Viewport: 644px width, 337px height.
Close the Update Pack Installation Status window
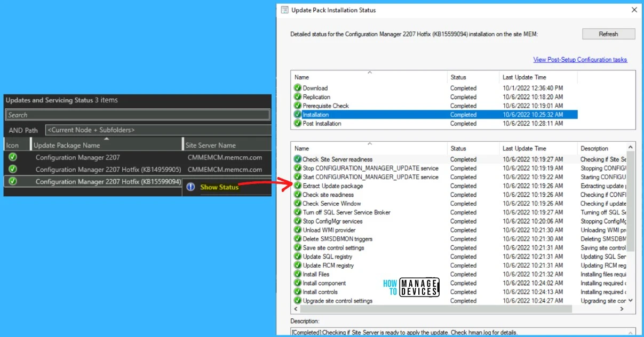[x=634, y=10]
